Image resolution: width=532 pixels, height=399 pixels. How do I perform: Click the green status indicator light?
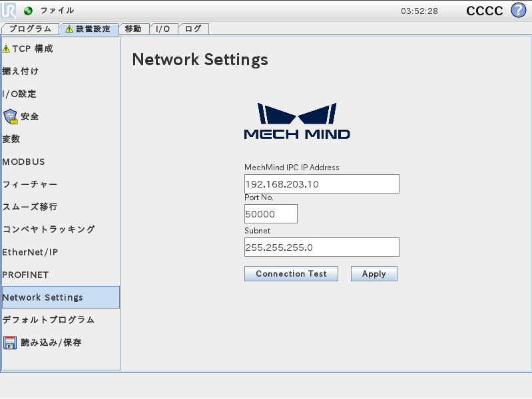[28, 11]
